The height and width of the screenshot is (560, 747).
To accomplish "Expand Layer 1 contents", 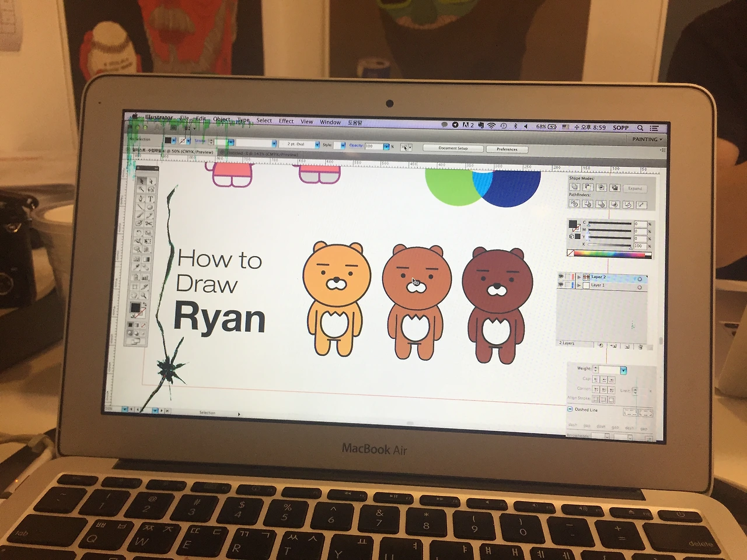I will [579, 285].
